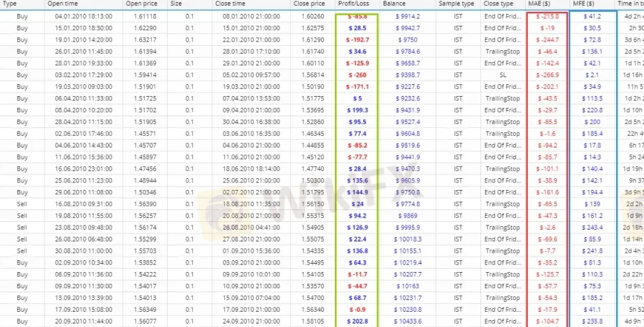Click profit/loss value $ -260

click(x=357, y=75)
